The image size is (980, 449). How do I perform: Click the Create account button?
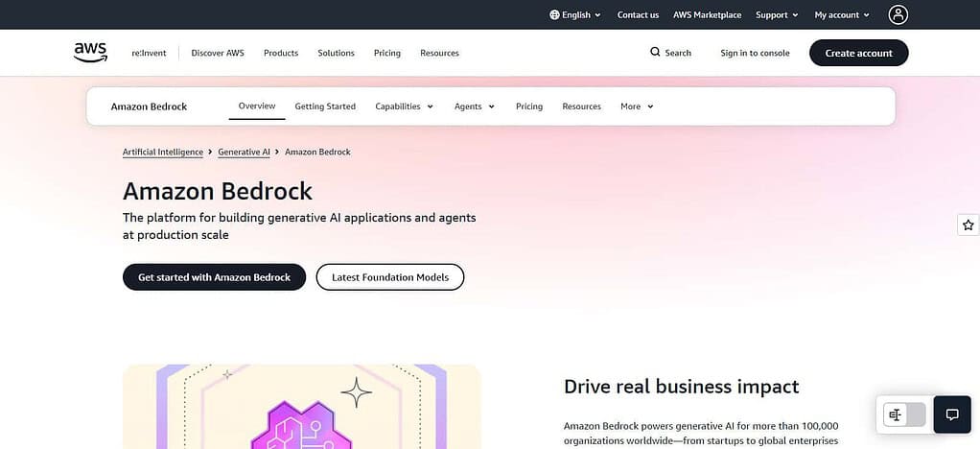tap(858, 53)
